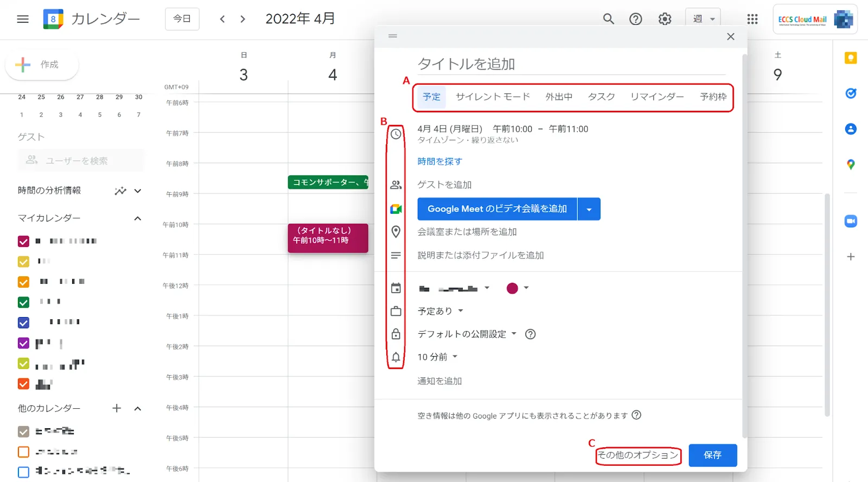868x482 pixels.
Task: Open the Google apps grid
Action: coord(752,19)
